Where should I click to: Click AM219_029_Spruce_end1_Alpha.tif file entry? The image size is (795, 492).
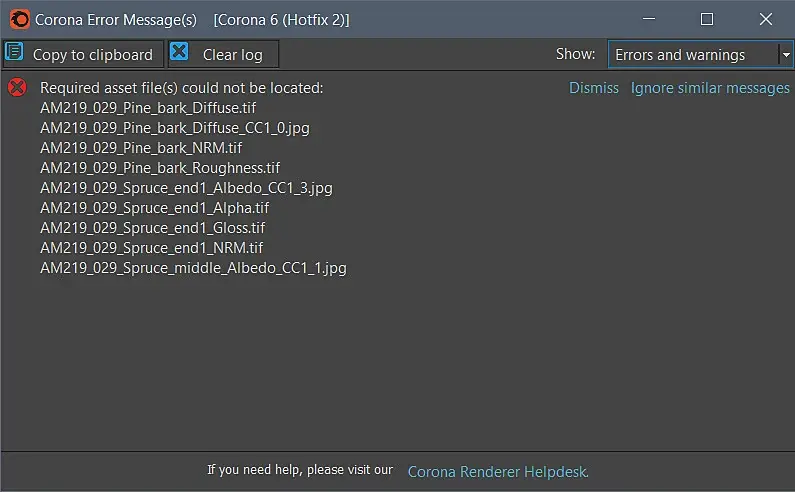(x=154, y=208)
